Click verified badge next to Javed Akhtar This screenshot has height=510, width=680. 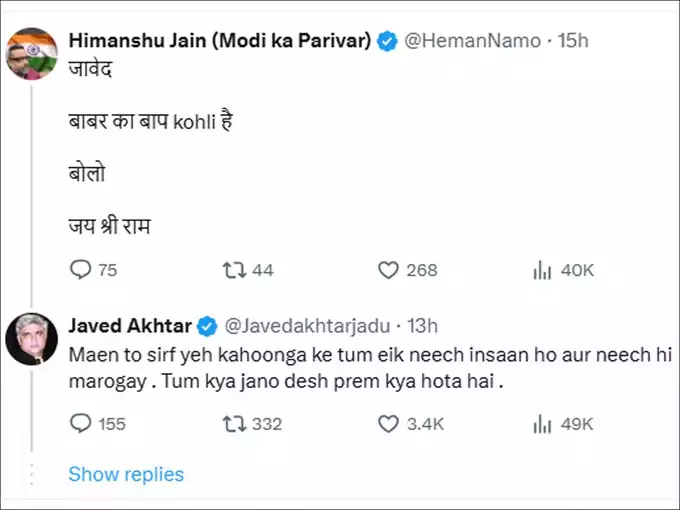[x=207, y=326]
